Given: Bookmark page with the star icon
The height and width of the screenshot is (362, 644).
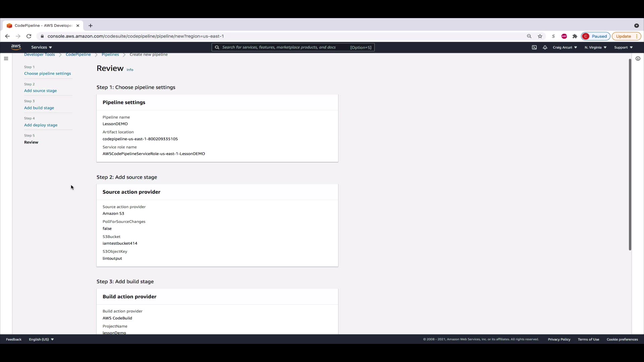Looking at the screenshot, I should tap(540, 36).
